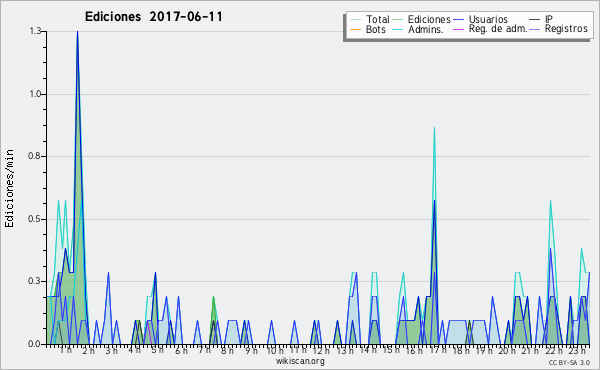The image size is (600, 370).
Task: Click the 'Ediciones/min' y-axis label
Action: click(9, 188)
